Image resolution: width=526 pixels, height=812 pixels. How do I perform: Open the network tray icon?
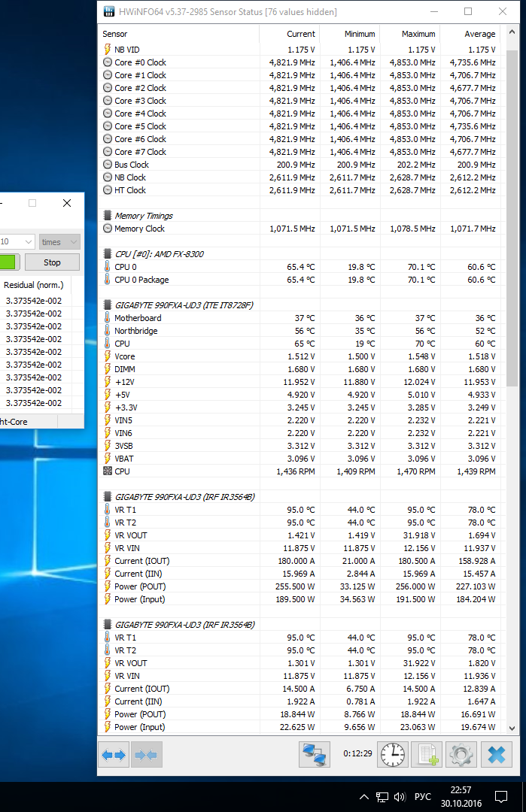point(382,797)
